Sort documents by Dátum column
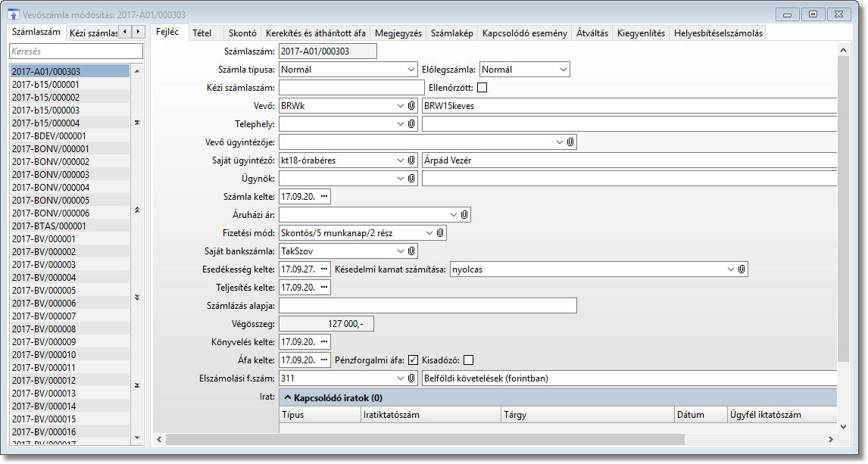The width and height of the screenshot is (868, 464). [701, 415]
